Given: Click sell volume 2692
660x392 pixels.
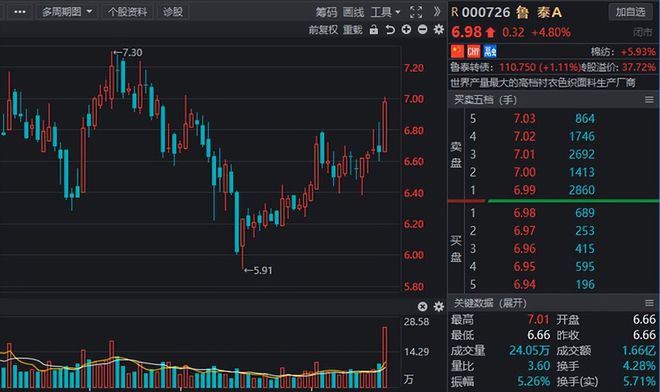Looking at the screenshot, I should coord(582,155).
